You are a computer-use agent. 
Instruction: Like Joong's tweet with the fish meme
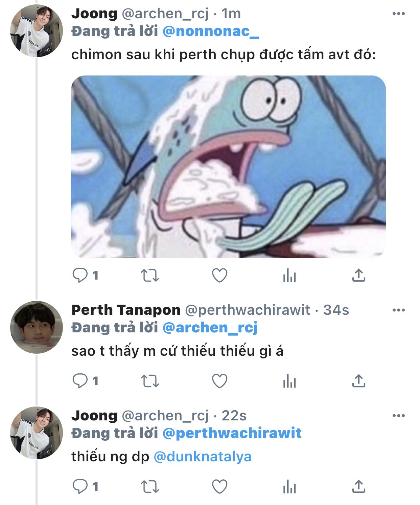tap(219, 276)
